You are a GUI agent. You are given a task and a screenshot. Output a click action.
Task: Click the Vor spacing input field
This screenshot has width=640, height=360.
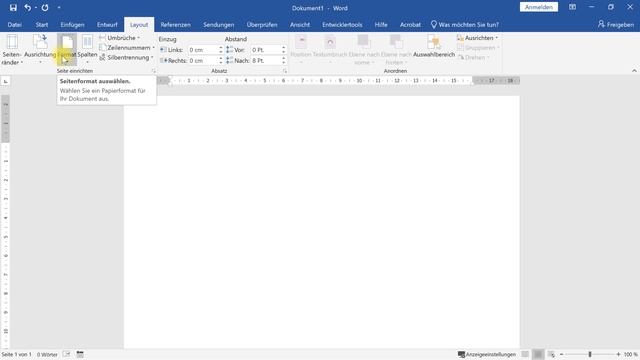click(265, 50)
